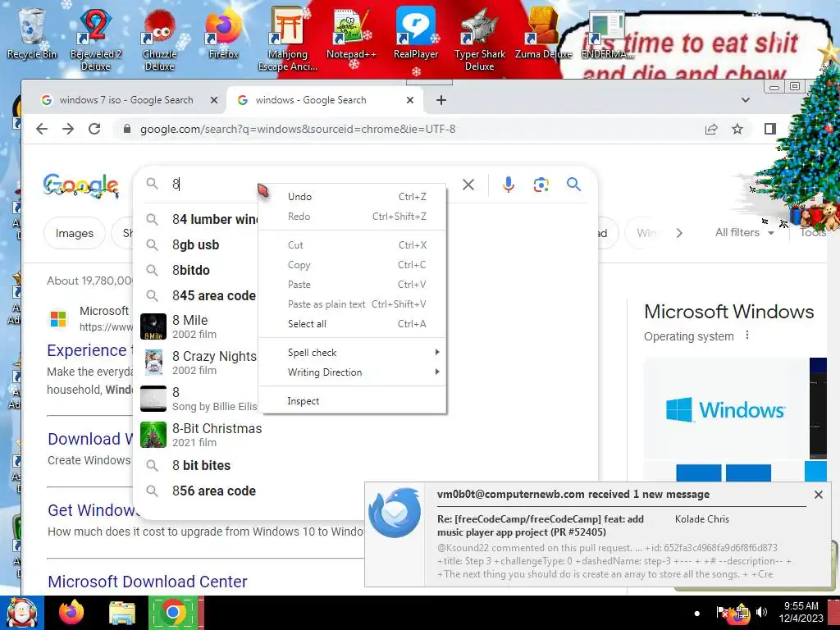Launch Notepad++ desktop shortcut
Screen dimensions: 840x630
click(x=351, y=33)
